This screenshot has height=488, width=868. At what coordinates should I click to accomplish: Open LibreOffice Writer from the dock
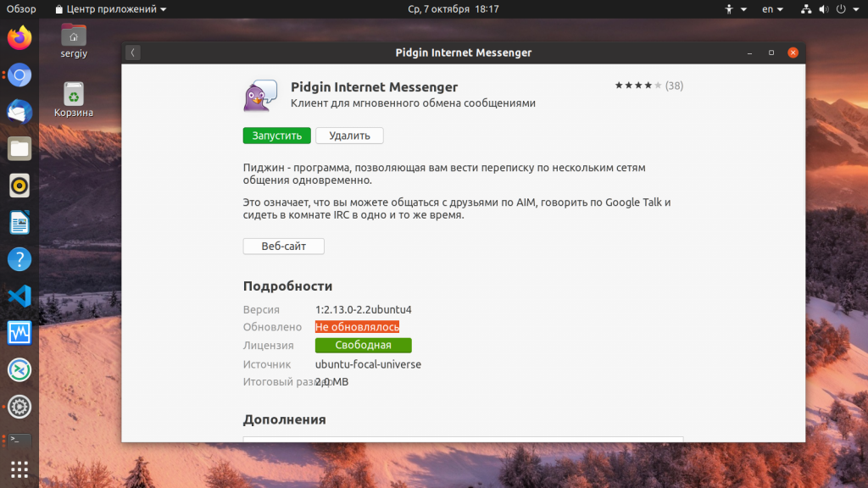coord(19,223)
